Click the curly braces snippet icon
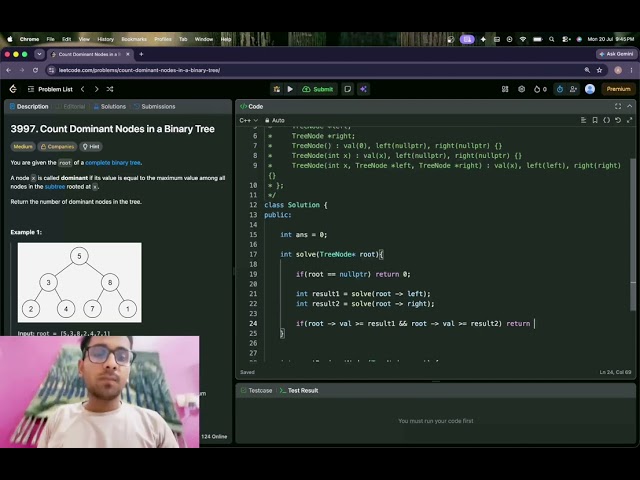Screen dimensions: 640x480 [x=607, y=120]
